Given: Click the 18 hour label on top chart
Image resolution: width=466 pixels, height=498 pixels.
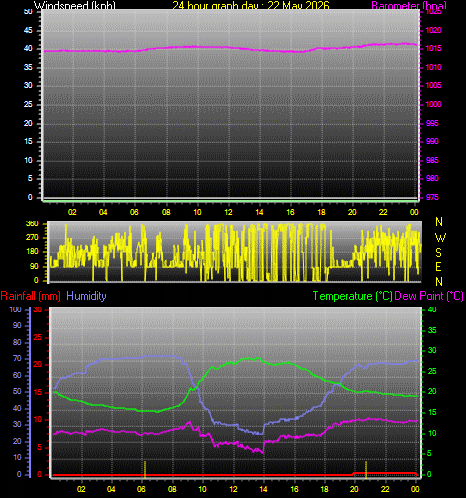Looking at the screenshot, I should pyautogui.click(x=321, y=212).
